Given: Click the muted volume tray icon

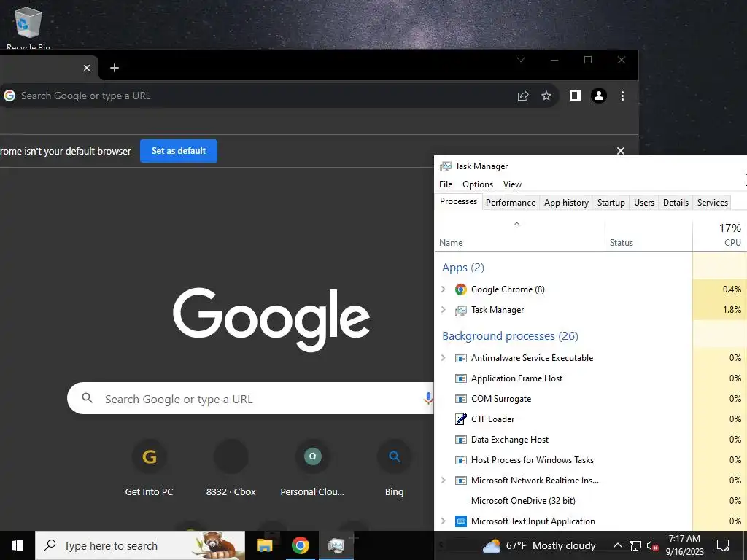Looking at the screenshot, I should [x=652, y=545].
